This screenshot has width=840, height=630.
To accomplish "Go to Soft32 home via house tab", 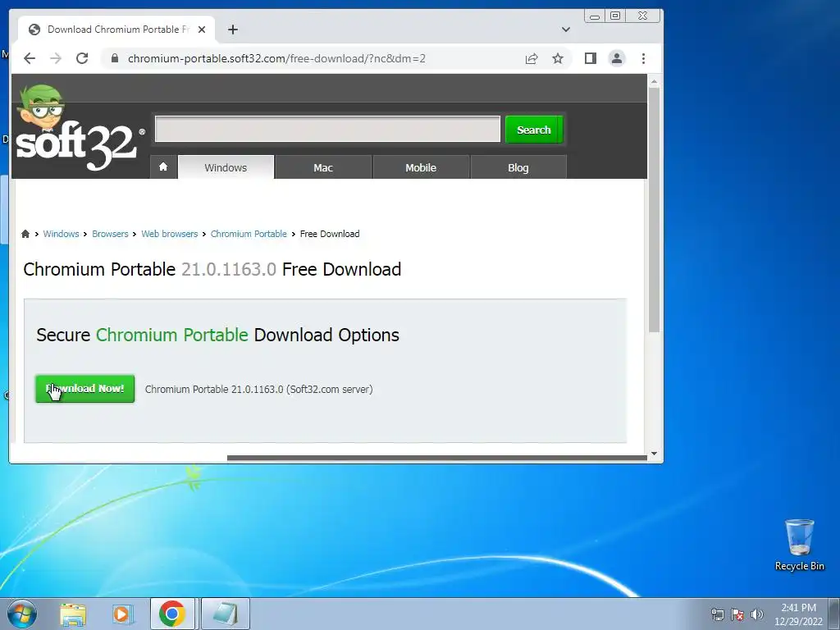I will [x=163, y=167].
